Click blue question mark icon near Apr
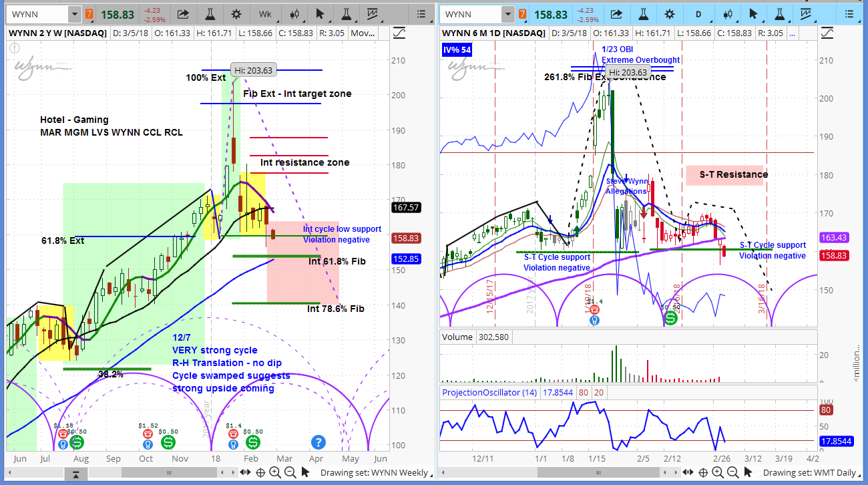868x485 pixels. pyautogui.click(x=318, y=442)
